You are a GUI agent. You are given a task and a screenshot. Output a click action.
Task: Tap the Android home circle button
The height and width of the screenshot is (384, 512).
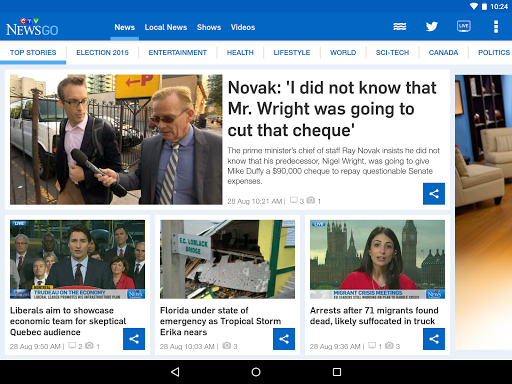point(256,372)
